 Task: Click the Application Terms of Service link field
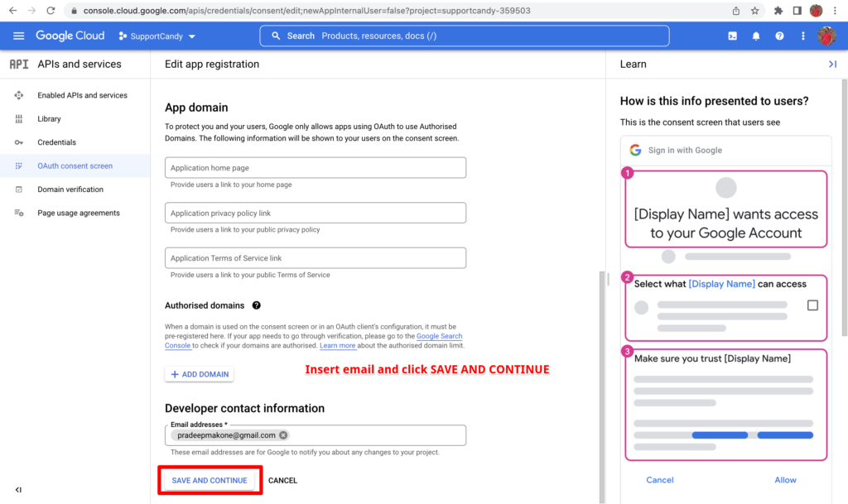point(316,257)
